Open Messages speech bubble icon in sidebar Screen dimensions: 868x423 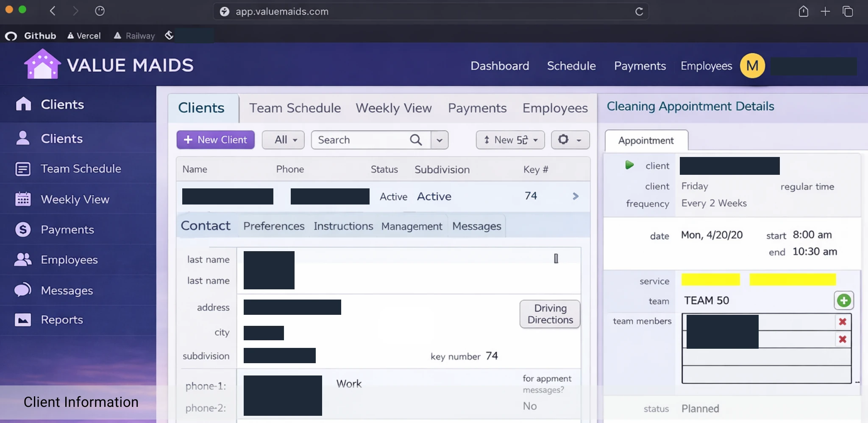pyautogui.click(x=23, y=290)
